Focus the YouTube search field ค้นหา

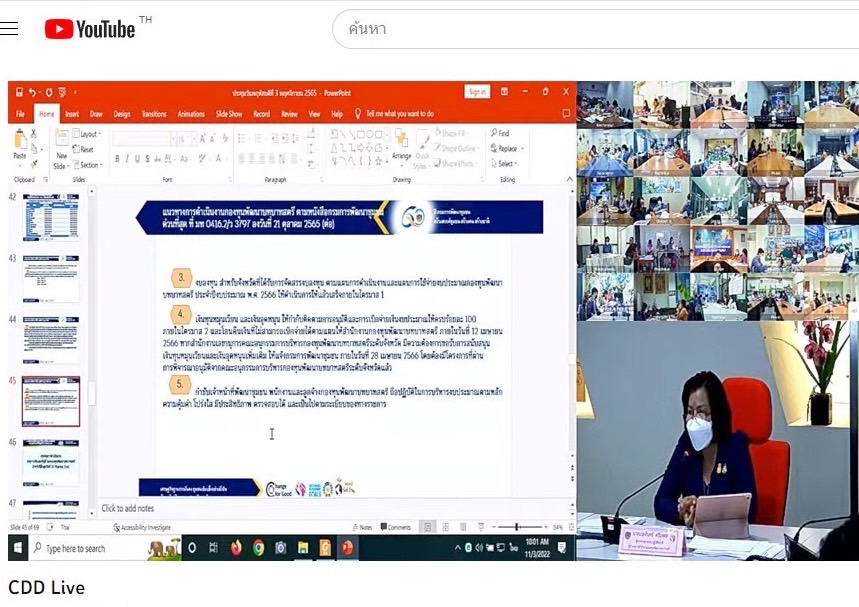597,28
